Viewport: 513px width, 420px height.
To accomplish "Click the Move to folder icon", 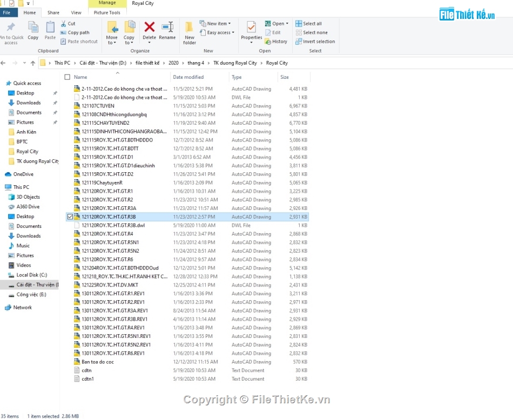I will pyautogui.click(x=112, y=27).
